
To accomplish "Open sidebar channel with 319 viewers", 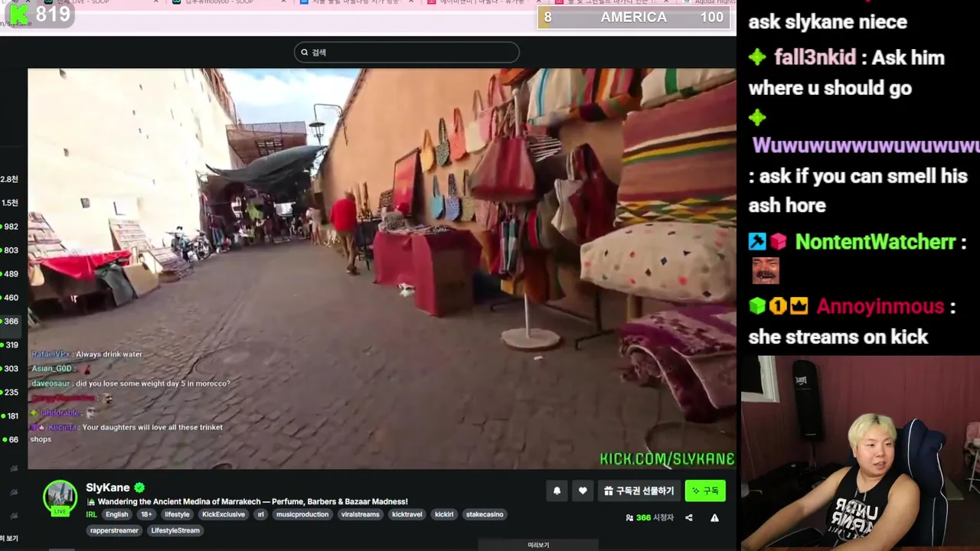I will click(11, 345).
